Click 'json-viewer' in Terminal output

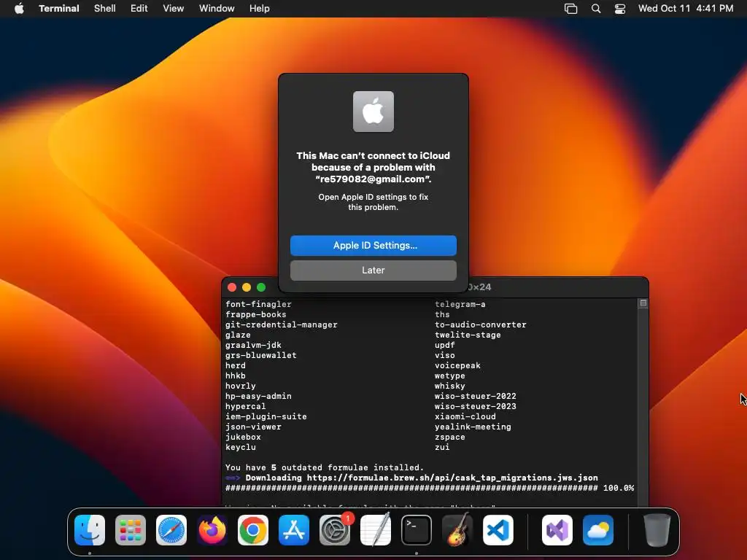click(x=253, y=427)
